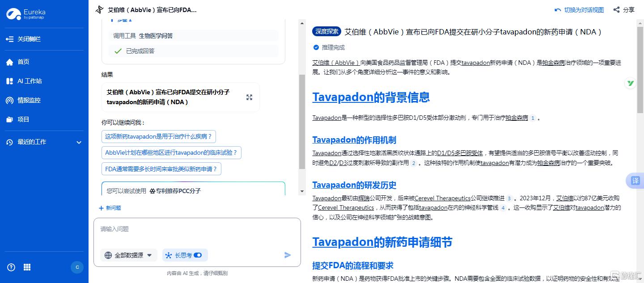The height and width of the screenshot is (283, 644).
Task: Toggle the 长思考 switch
Action: click(198, 255)
